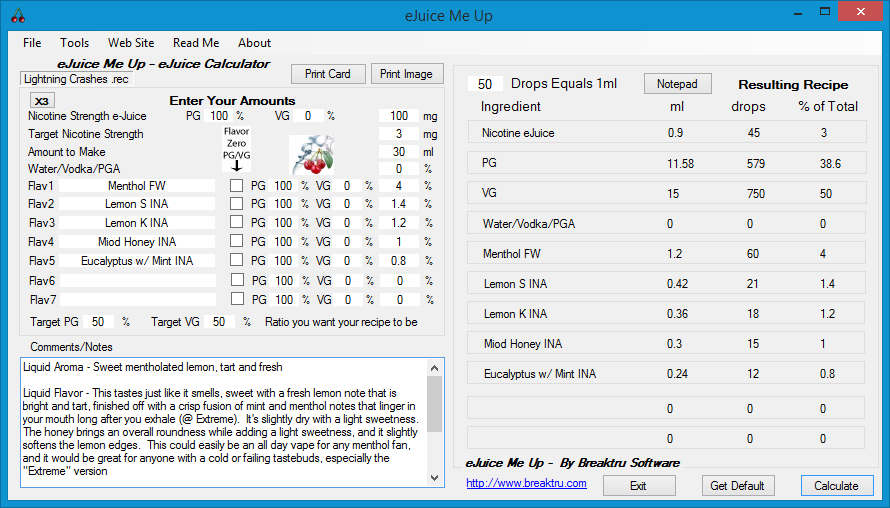Toggle zero PG/VG checkbox for Flav4 Miod Honey

click(237, 241)
